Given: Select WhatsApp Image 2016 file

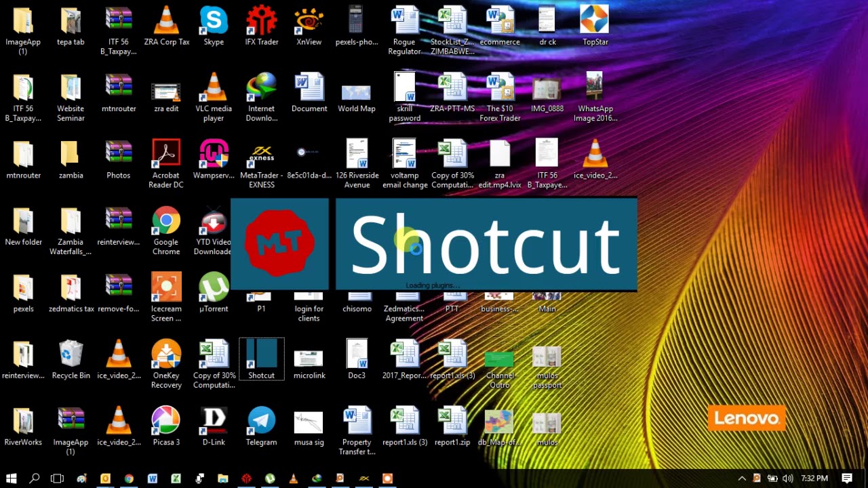Looking at the screenshot, I should (595, 97).
